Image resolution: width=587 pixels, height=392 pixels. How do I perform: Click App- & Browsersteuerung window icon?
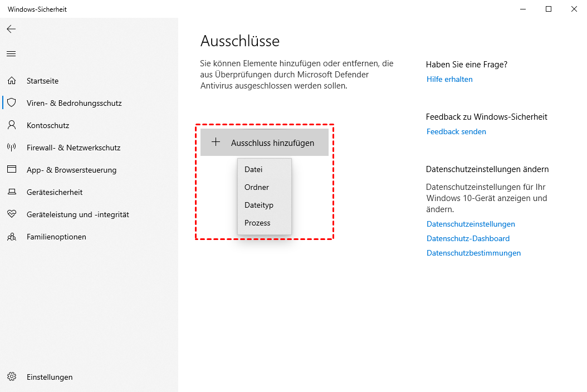point(12,170)
